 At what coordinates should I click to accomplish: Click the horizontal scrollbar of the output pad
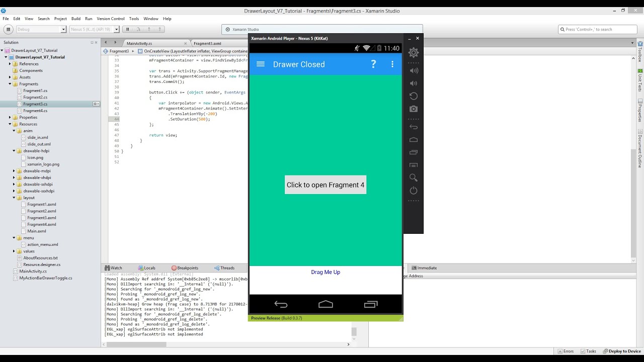coord(136,344)
